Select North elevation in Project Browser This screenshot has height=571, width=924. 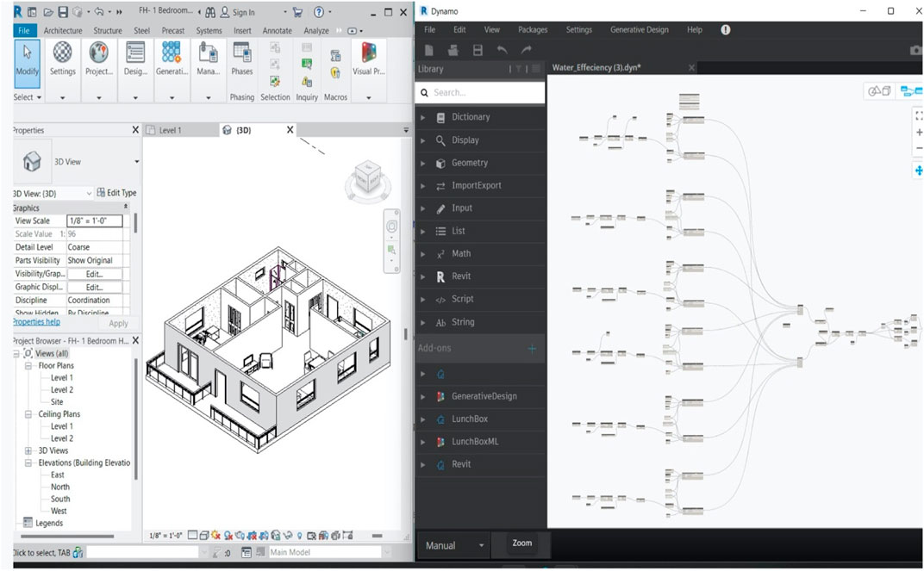click(x=60, y=487)
